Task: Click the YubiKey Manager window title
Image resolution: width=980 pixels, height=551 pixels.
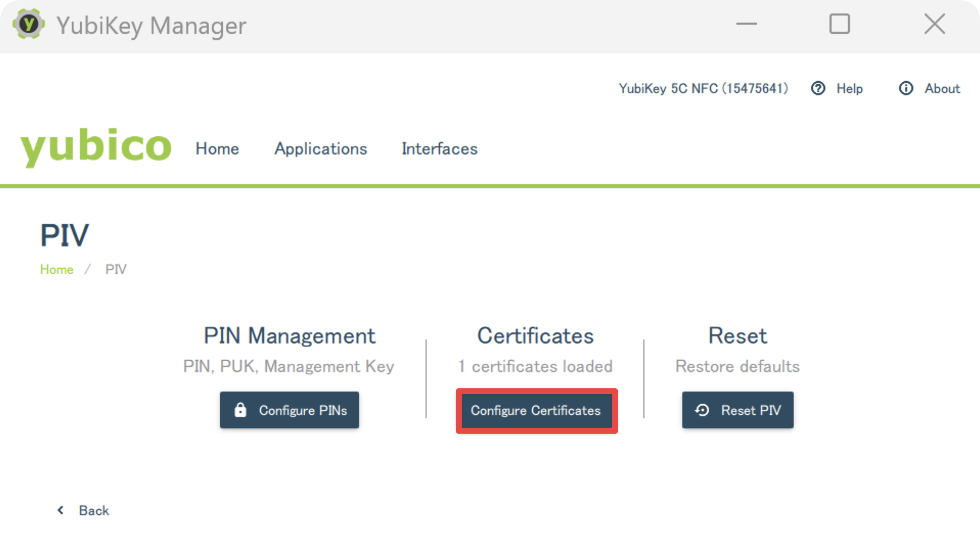Action: coord(151,25)
